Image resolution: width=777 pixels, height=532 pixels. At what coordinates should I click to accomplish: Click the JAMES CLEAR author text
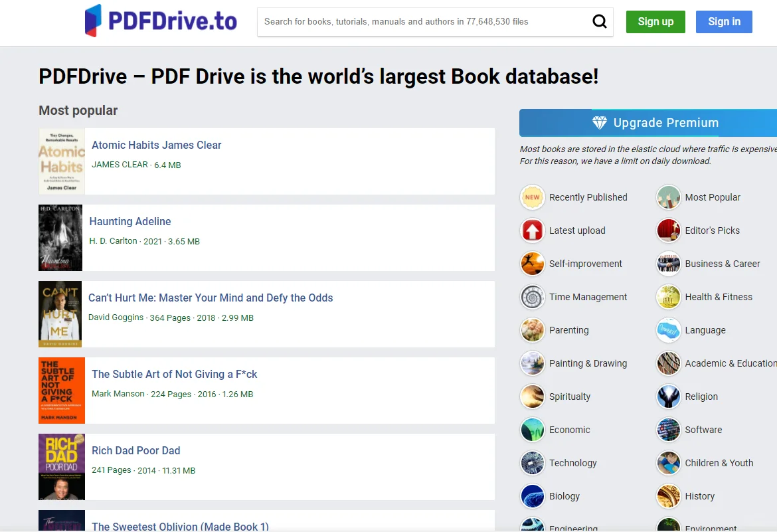(x=120, y=165)
